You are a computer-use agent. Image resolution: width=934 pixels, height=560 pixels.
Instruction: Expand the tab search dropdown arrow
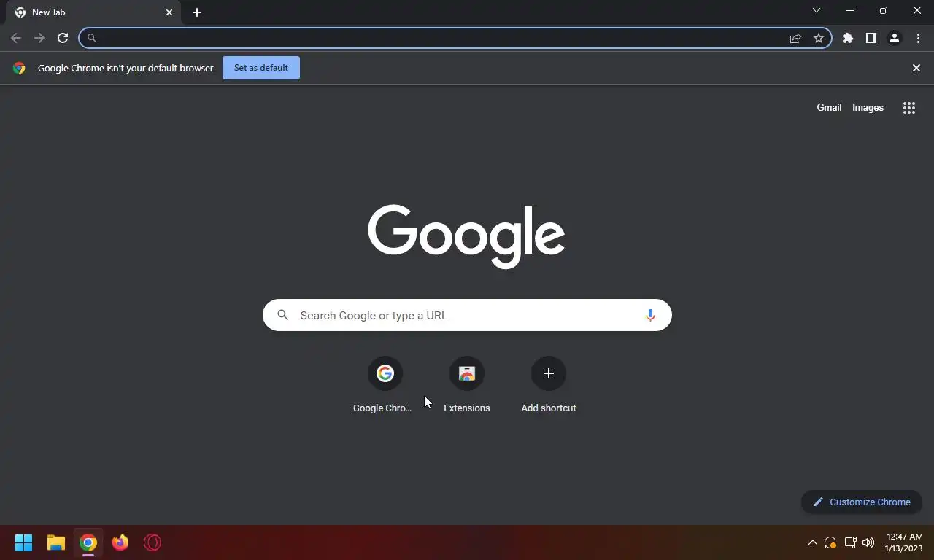(817, 10)
